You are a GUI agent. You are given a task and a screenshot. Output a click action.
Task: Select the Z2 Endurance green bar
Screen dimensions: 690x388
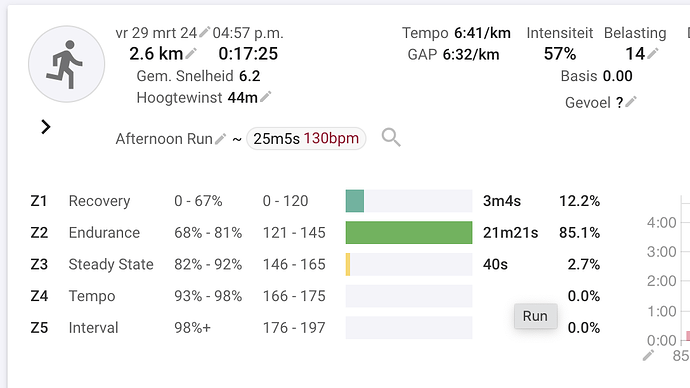(x=409, y=232)
